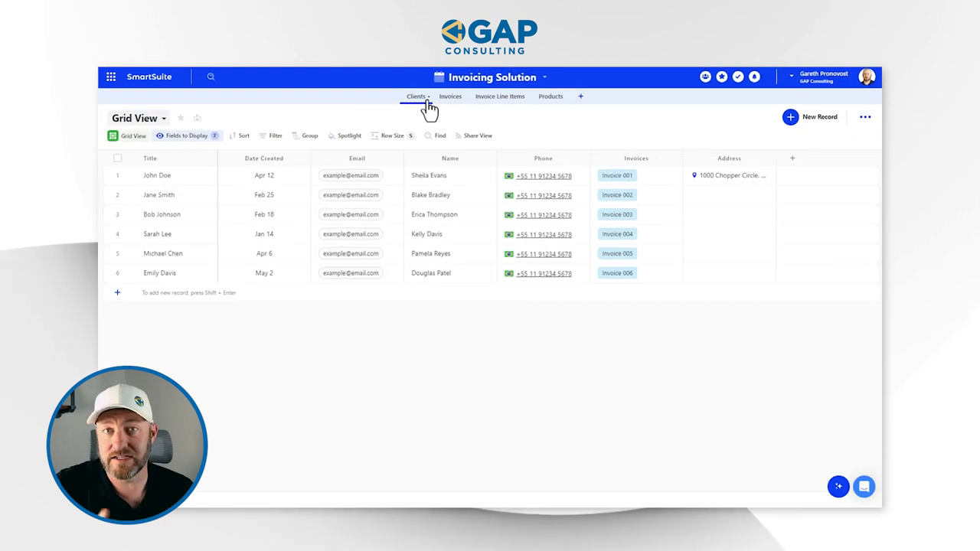Open linked record Invoice 005
Image resolution: width=980 pixels, height=551 pixels.
(617, 253)
